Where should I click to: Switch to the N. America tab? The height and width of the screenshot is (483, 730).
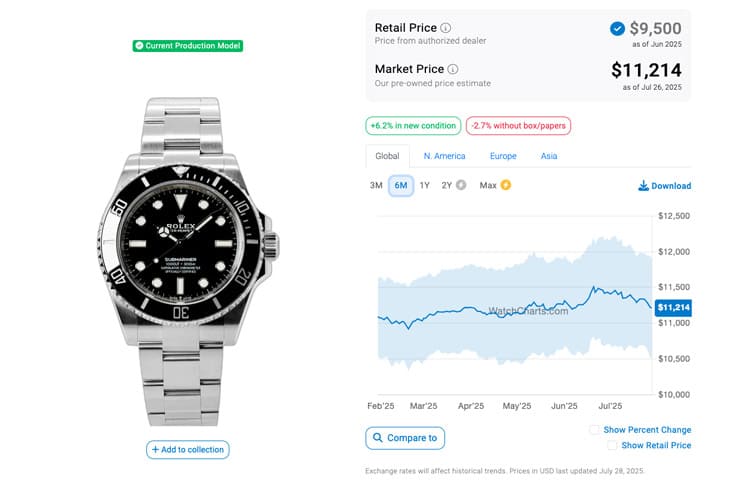point(444,156)
